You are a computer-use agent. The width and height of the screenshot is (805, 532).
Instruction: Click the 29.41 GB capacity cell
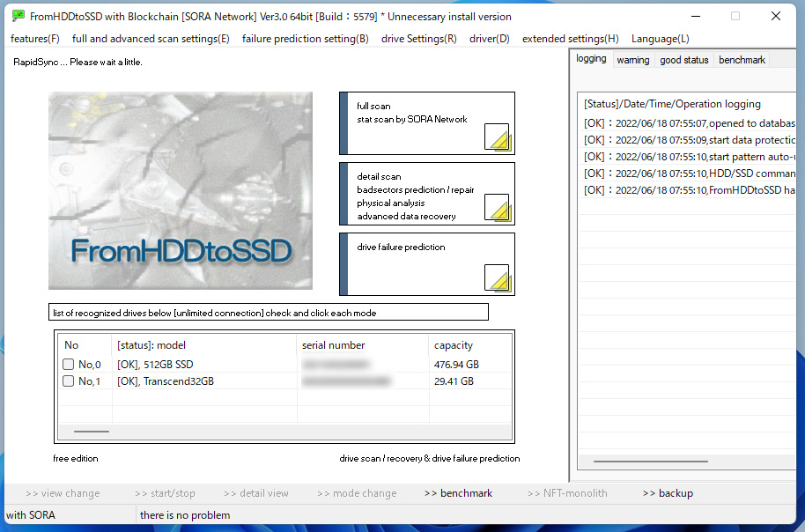click(x=454, y=381)
